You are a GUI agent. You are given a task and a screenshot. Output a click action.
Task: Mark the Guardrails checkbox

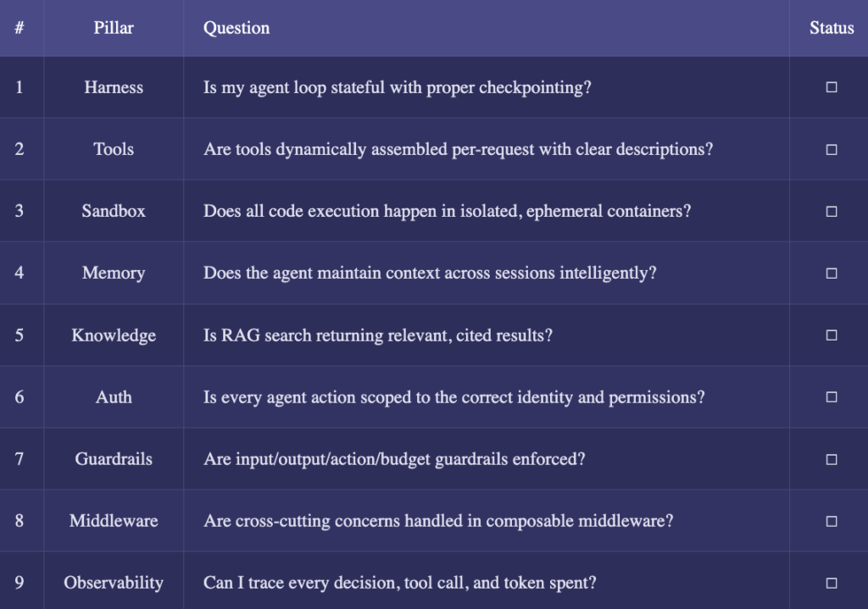832,459
